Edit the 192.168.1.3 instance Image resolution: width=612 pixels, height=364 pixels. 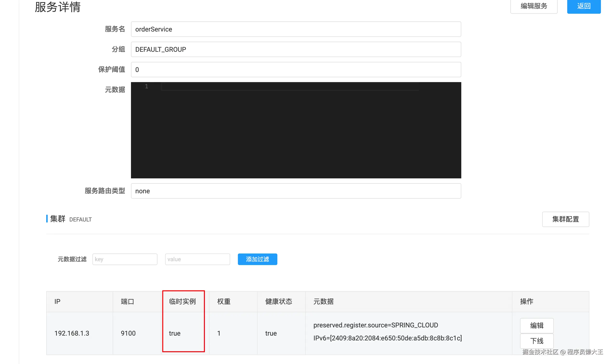(x=536, y=325)
